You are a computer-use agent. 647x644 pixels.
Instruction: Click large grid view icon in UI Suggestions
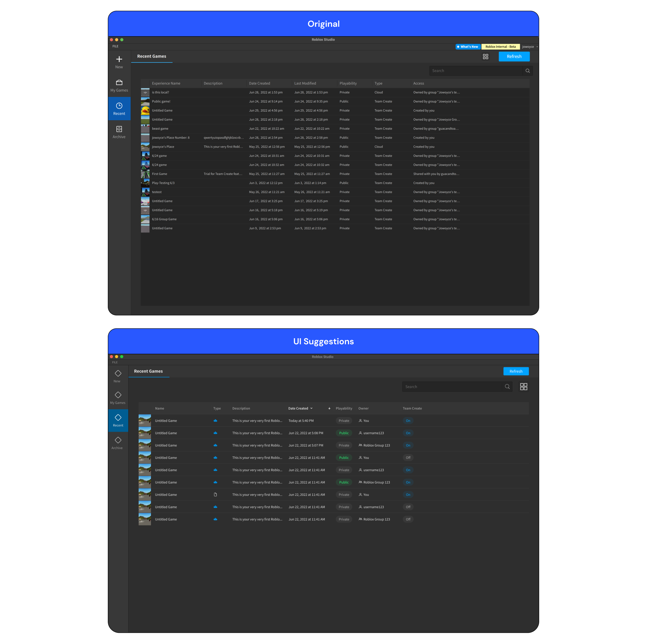pos(523,387)
